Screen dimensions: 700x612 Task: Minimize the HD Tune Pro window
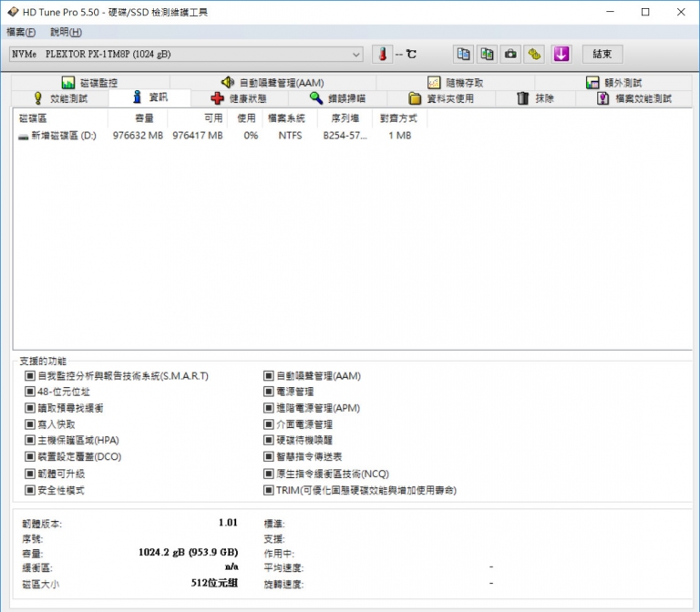coord(611,12)
